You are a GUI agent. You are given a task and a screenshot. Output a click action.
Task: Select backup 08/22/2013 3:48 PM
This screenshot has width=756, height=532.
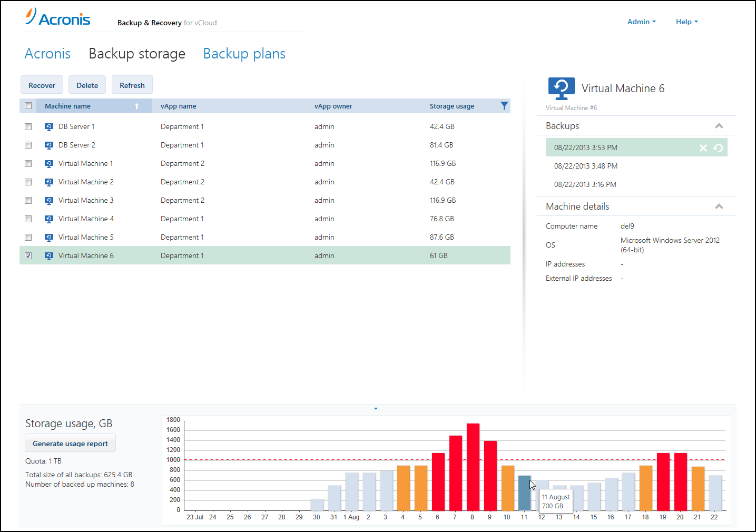point(586,166)
